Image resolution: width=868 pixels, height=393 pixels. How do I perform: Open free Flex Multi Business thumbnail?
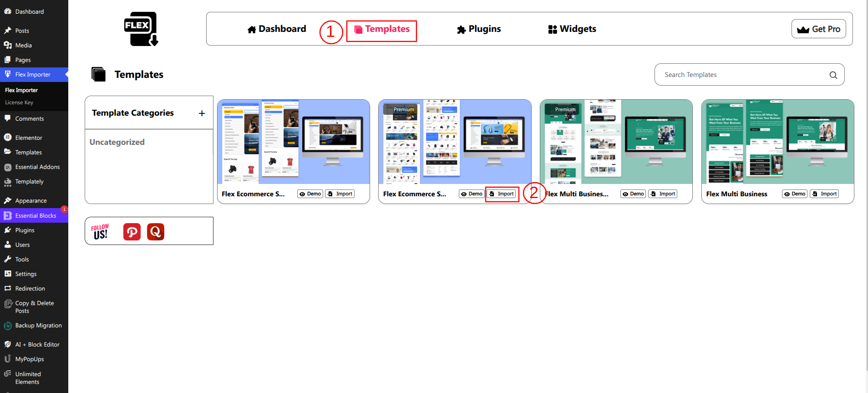tap(778, 142)
